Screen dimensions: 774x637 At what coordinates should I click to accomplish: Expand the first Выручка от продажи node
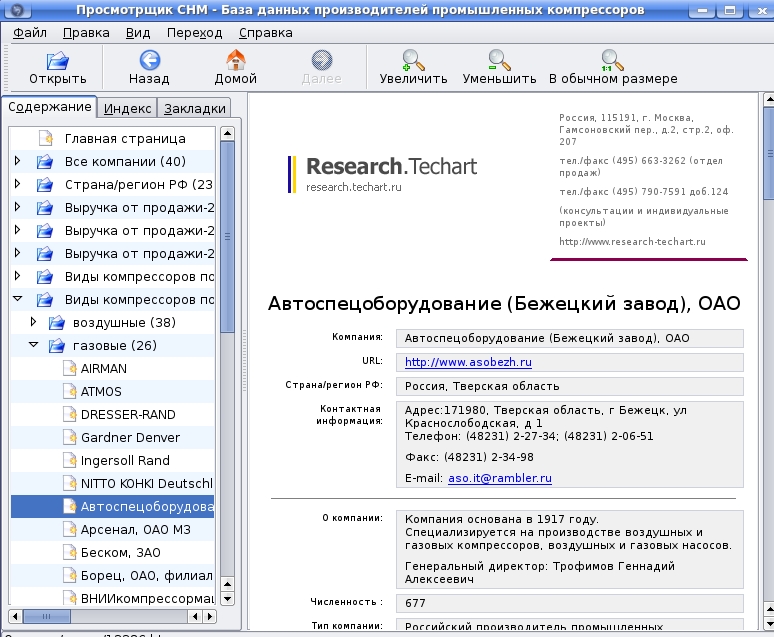tap(18, 206)
